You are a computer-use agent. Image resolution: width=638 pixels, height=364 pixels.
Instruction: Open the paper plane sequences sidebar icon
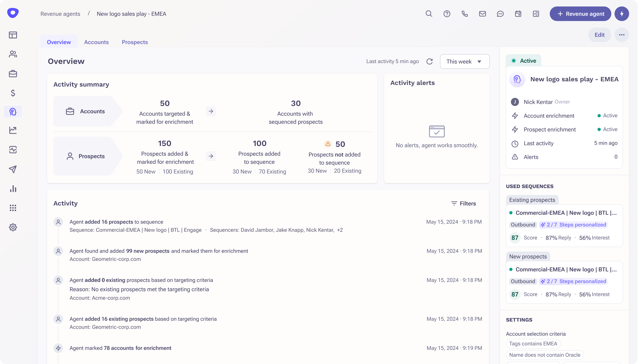pos(13,169)
